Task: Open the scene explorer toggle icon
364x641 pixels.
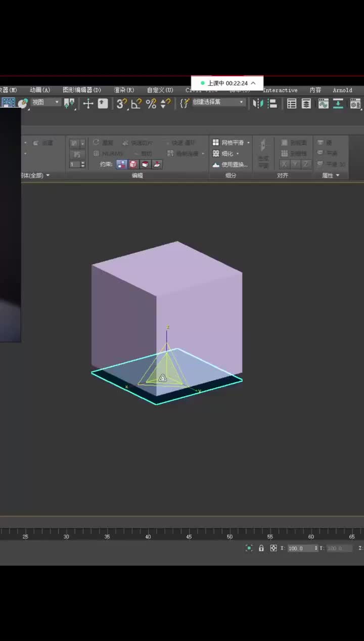Action: 292,103
